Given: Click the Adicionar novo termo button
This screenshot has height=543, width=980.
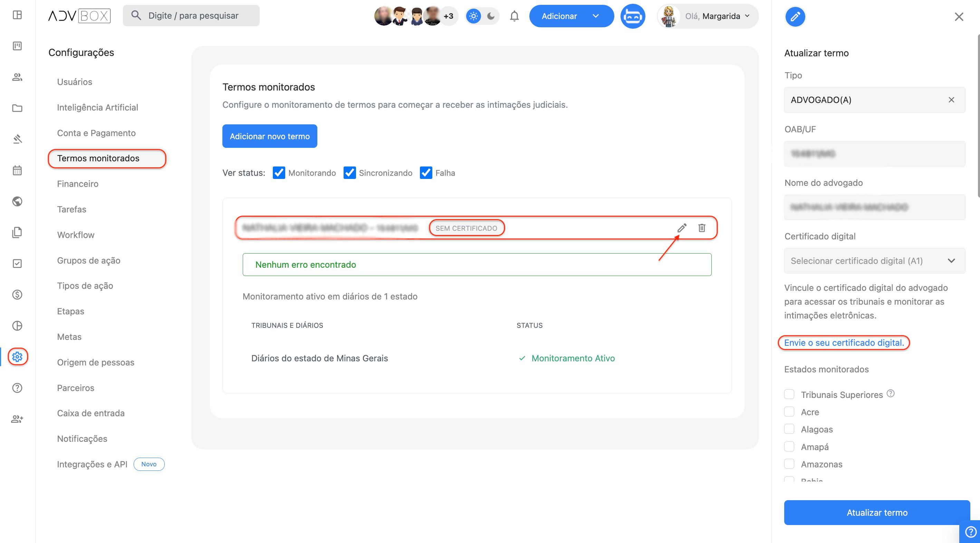Looking at the screenshot, I should tap(270, 136).
